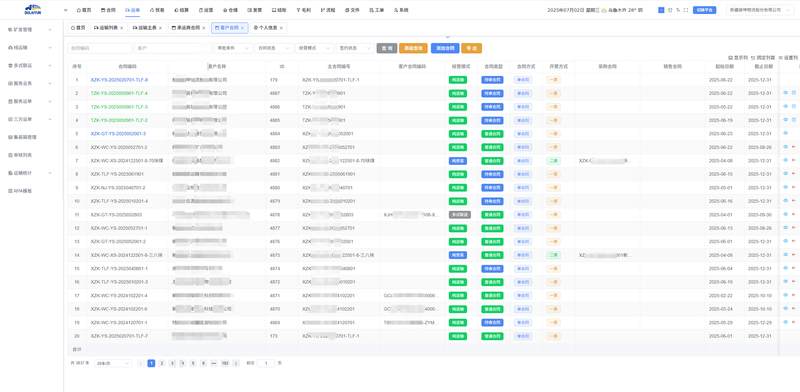Click the red arrow icon in row 12
800x392 pixels.
(x=793, y=228)
